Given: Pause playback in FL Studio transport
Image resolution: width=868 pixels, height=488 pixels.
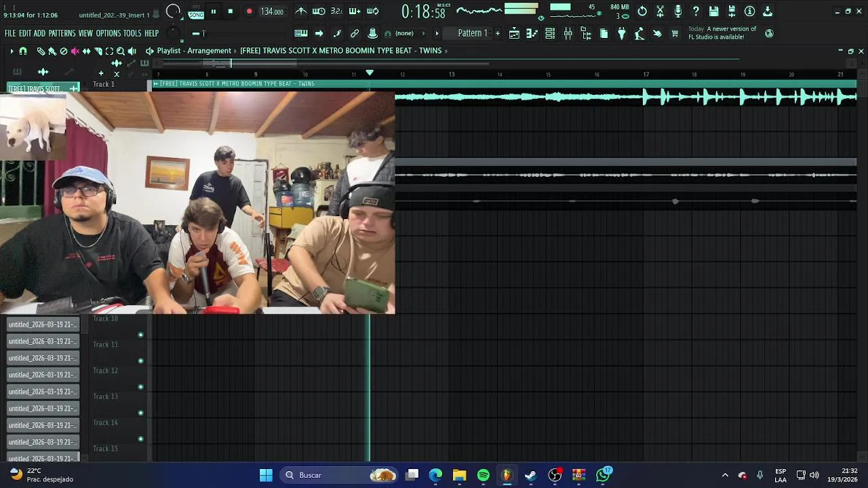Looking at the screenshot, I should 214,12.
